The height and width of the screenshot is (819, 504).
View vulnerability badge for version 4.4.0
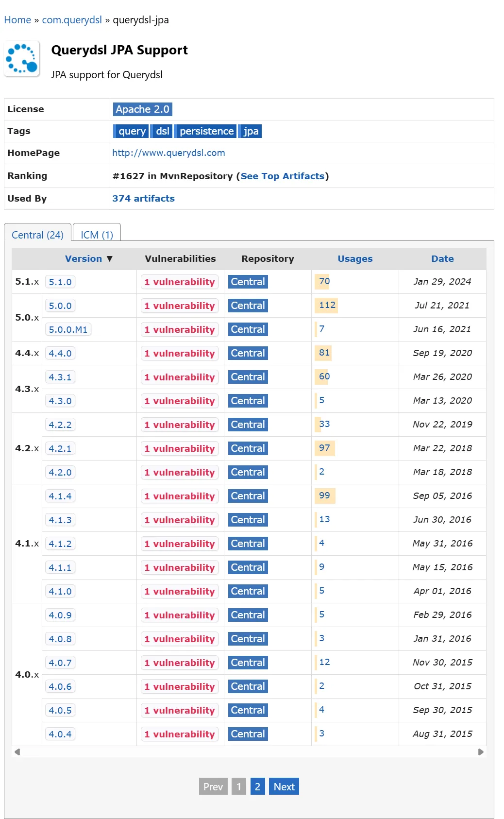pos(179,354)
